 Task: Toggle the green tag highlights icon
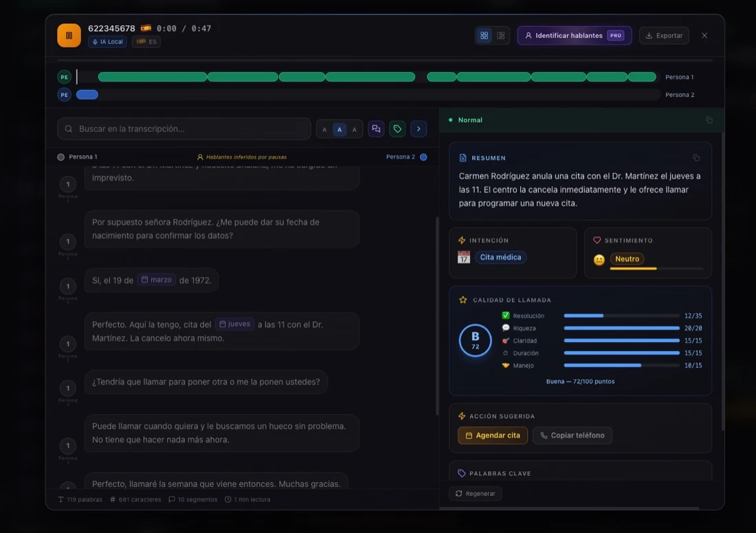[397, 129]
